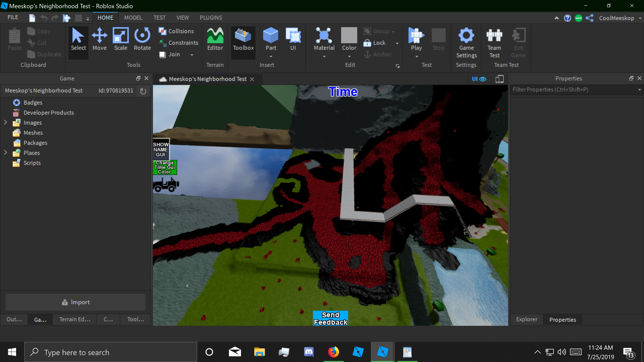This screenshot has width=644, height=362.
Task: Select the Scale tool
Action: point(120,40)
